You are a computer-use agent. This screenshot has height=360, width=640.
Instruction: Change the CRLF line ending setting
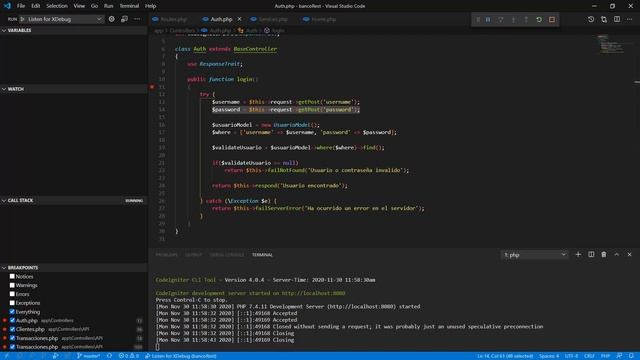tap(589, 356)
